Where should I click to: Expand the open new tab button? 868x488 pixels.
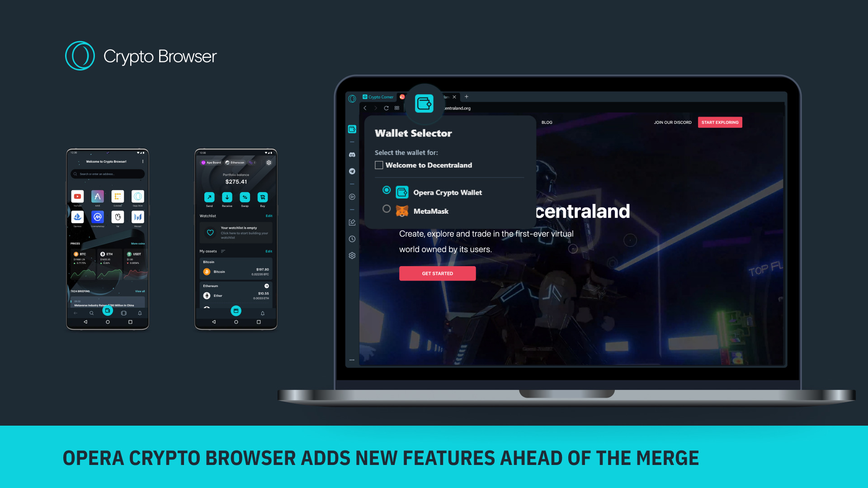467,97
